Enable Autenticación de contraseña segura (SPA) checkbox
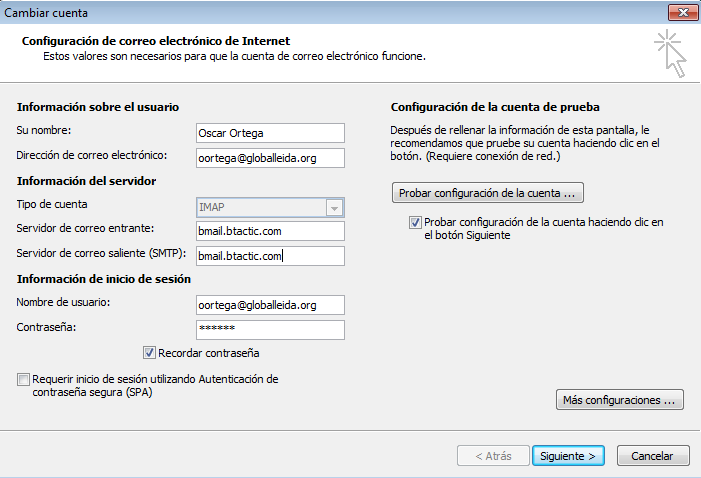 tap(23, 379)
